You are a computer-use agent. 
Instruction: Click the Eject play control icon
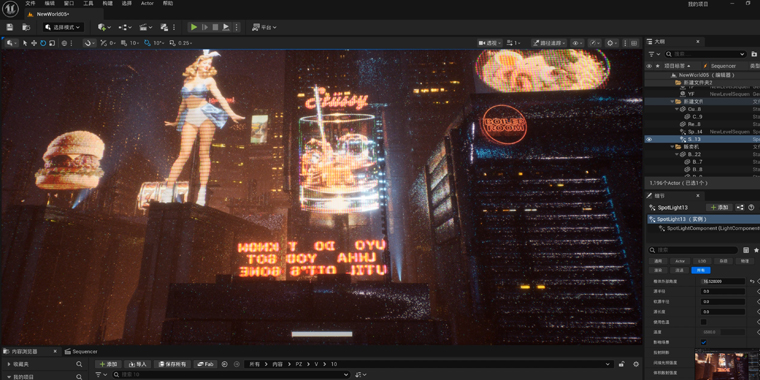226,27
